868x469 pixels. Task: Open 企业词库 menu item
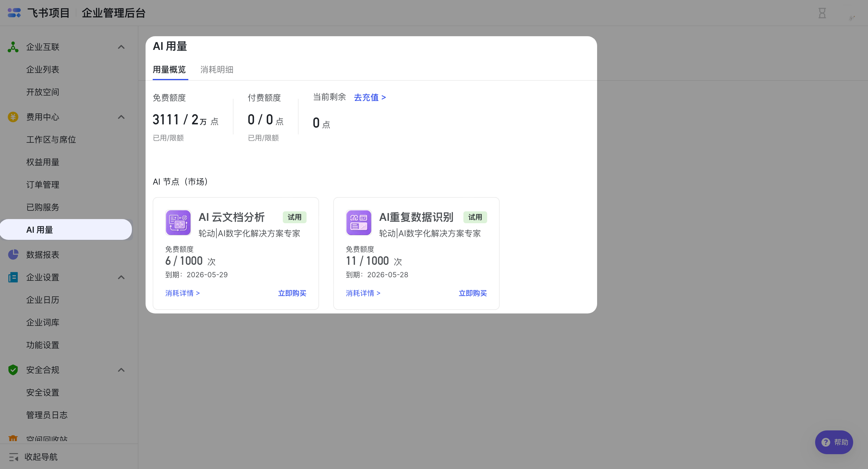[43, 322]
